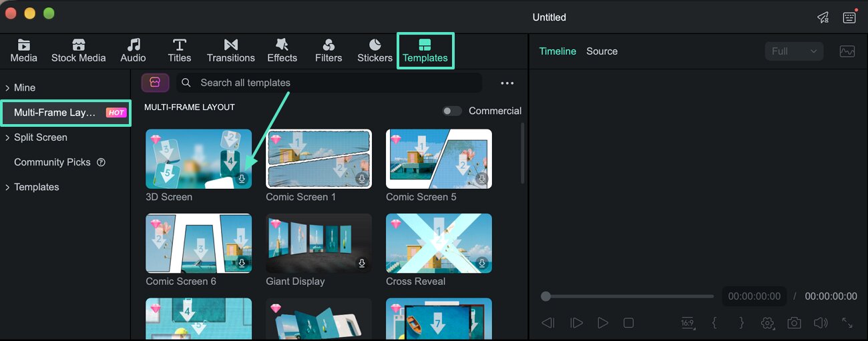Download the Giant Display template

(x=362, y=264)
